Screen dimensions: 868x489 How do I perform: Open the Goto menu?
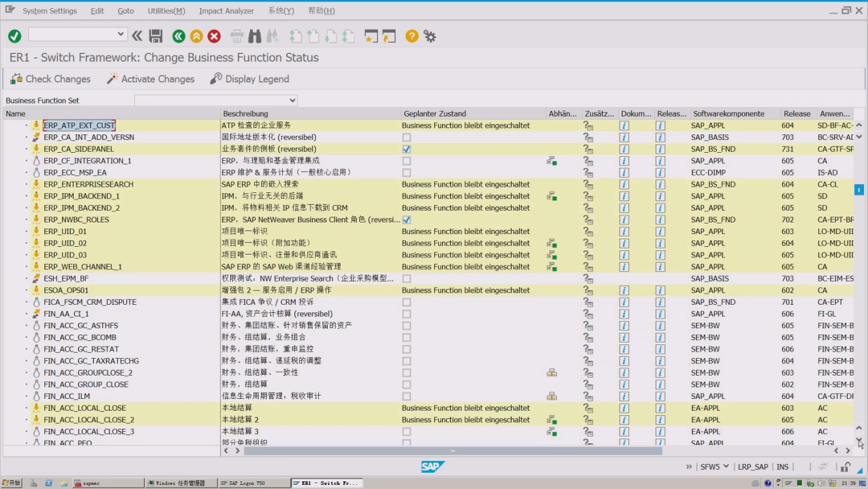point(125,10)
